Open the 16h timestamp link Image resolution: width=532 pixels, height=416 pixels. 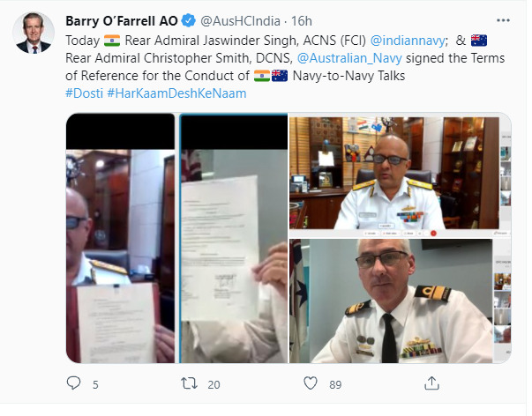pyautogui.click(x=302, y=21)
